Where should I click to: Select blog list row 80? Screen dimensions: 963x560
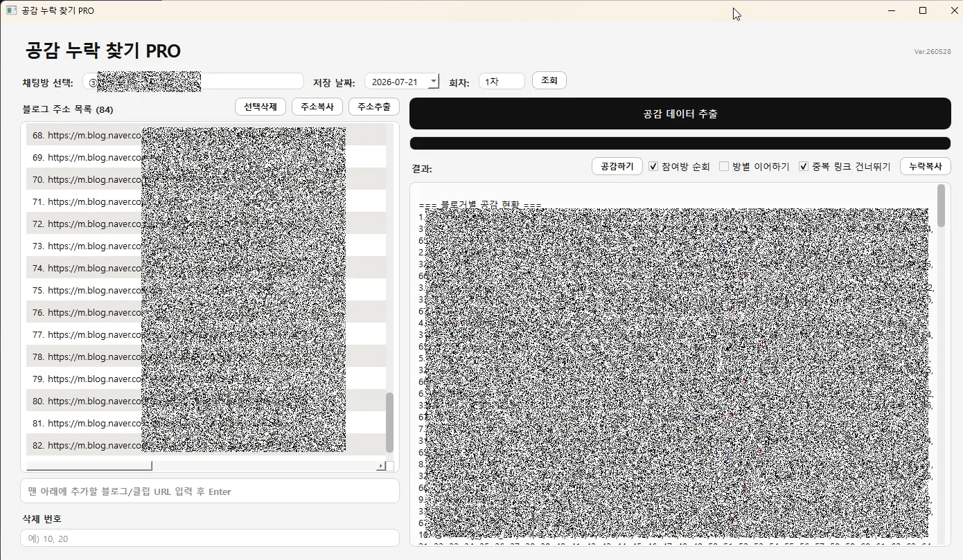(206, 401)
